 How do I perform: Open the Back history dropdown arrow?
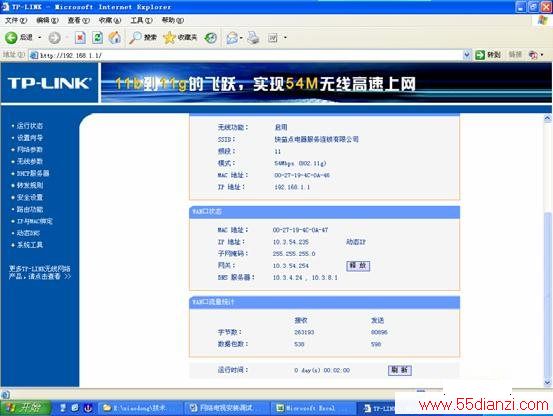[40, 37]
